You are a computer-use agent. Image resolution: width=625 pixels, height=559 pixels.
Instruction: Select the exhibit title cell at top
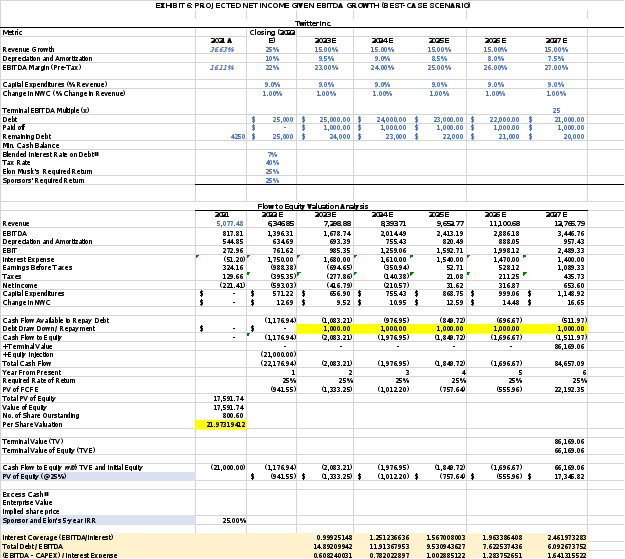tap(313, 5)
